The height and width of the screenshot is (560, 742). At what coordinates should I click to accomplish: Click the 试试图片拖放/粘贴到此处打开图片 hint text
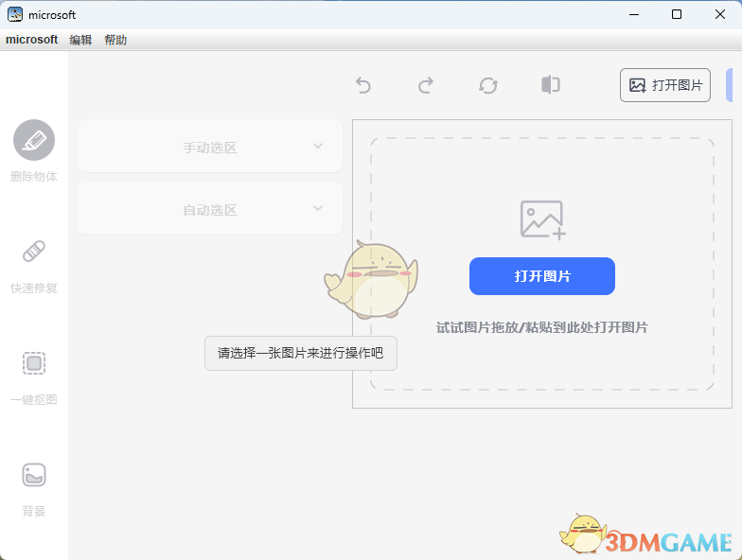pos(542,327)
